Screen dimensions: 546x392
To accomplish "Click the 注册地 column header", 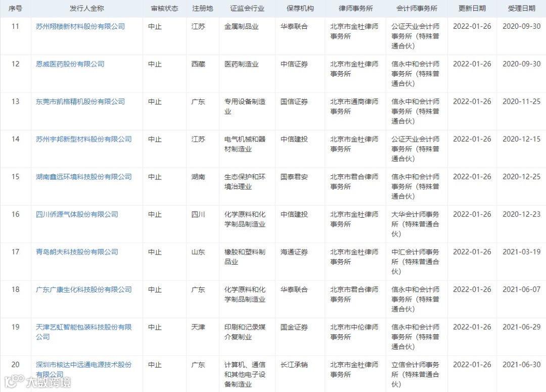I will [x=202, y=9].
